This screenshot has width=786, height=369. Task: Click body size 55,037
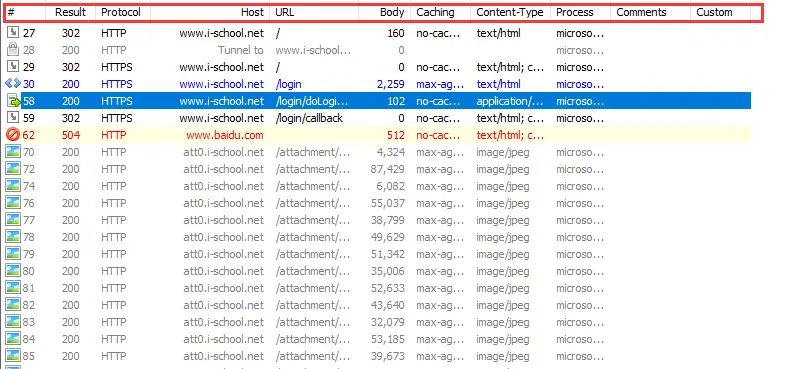387,203
